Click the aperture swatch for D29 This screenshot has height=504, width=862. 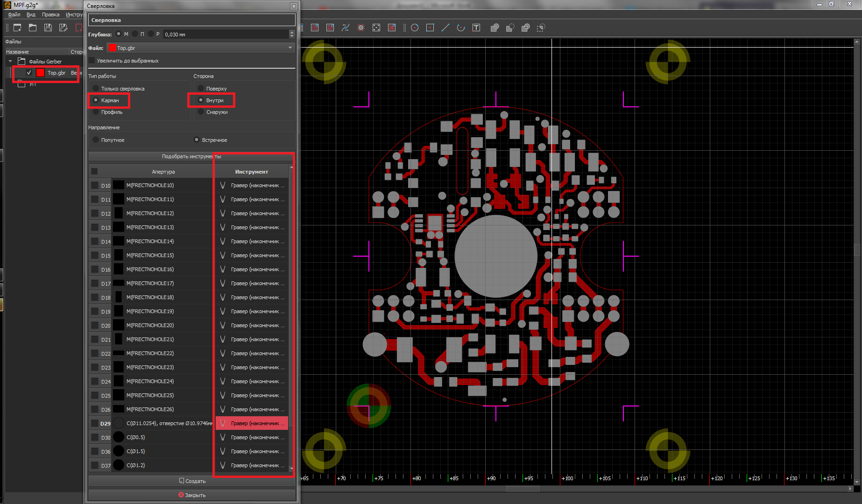119,423
